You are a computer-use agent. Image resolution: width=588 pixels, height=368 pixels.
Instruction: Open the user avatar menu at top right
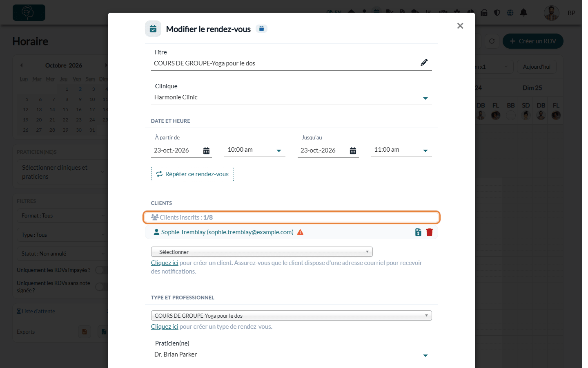(552, 13)
